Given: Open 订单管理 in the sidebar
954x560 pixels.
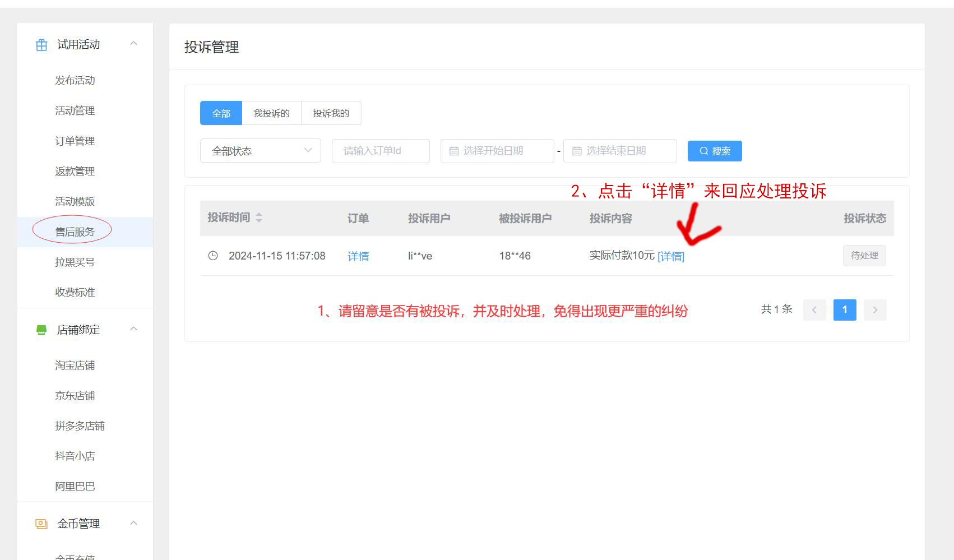Looking at the screenshot, I should 75,141.
